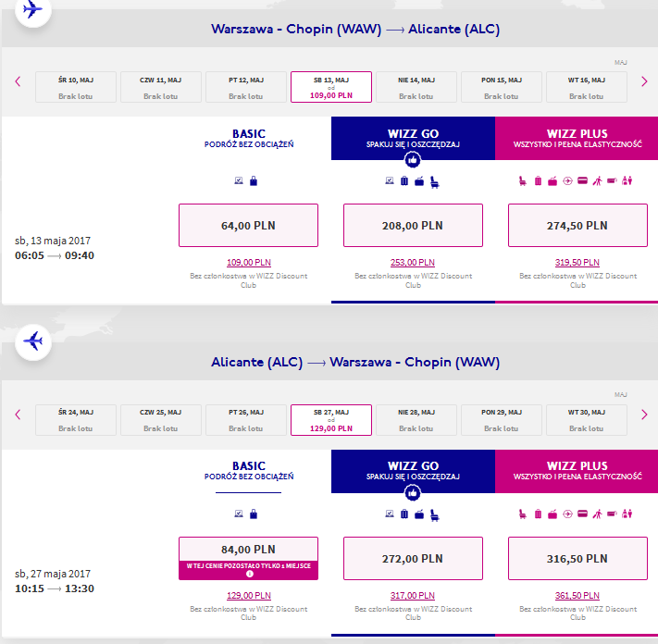The image size is (658, 644).
Task: Click info icon in the 'pozostało tylko 1 miejsce' banner
Action: pos(249,574)
